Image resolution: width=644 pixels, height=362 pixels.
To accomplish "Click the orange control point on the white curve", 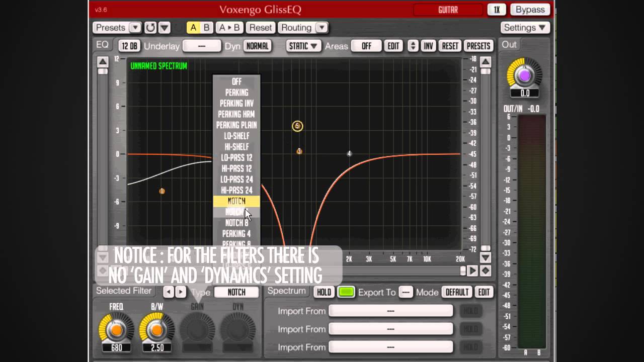I will tap(162, 191).
